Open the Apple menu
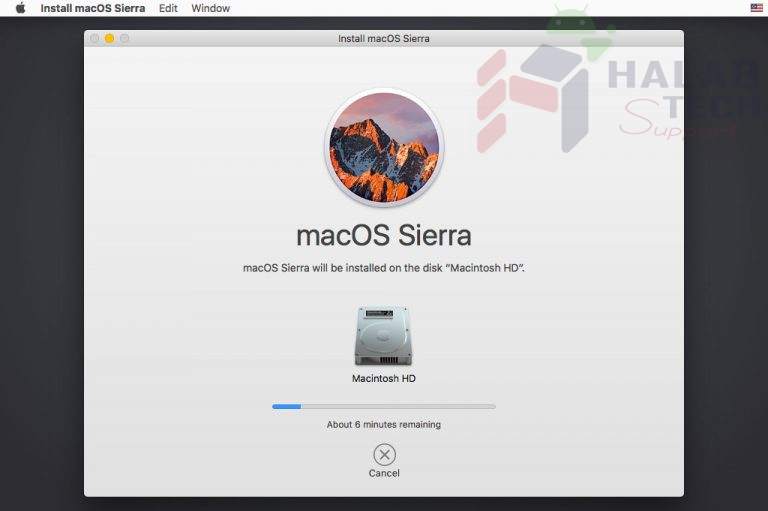Screen dimensions: 768x511 20,8
